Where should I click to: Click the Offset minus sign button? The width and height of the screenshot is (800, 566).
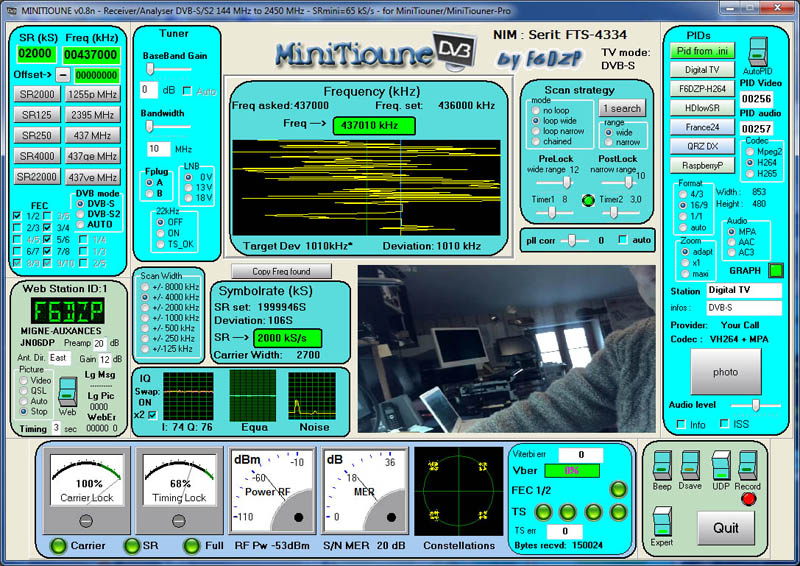click(x=62, y=76)
